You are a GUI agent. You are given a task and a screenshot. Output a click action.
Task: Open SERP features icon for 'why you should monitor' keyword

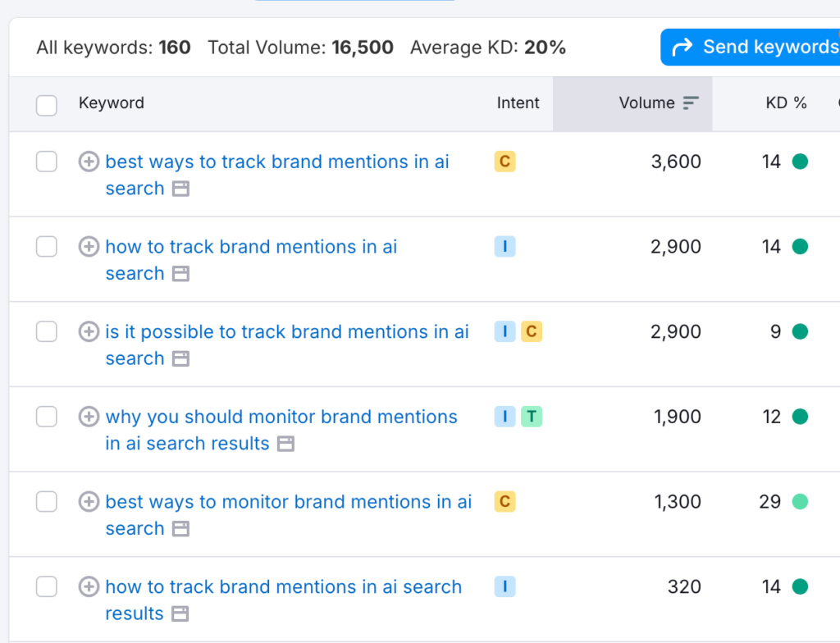click(x=285, y=444)
